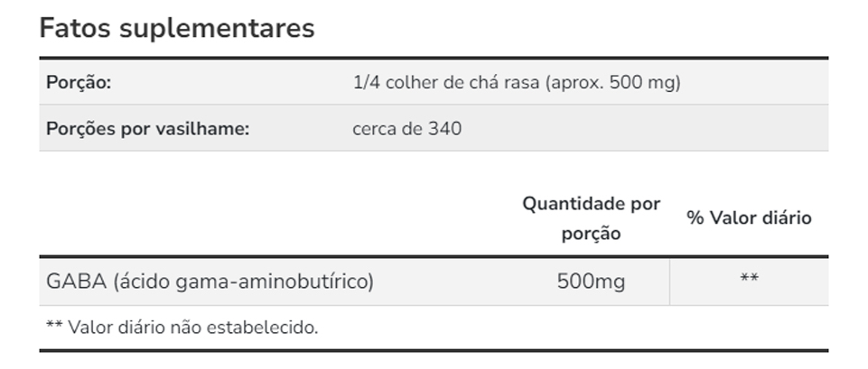Click the percent sign in "% Valor diário"

(695, 218)
